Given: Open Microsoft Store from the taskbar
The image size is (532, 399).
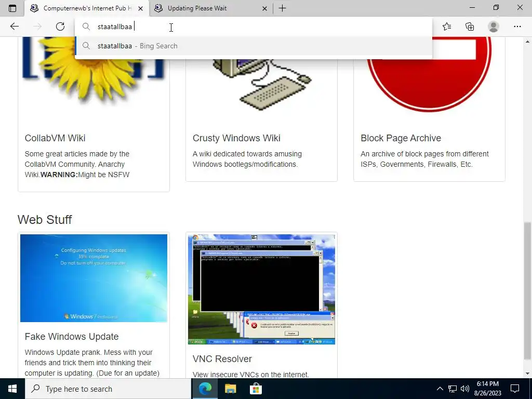Looking at the screenshot, I should 256,389.
